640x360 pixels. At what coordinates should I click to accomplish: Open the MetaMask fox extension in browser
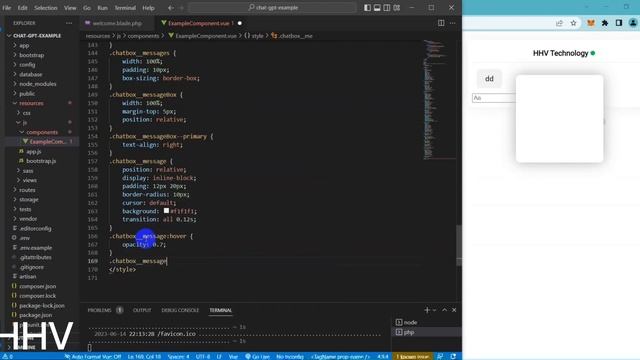(591, 23)
